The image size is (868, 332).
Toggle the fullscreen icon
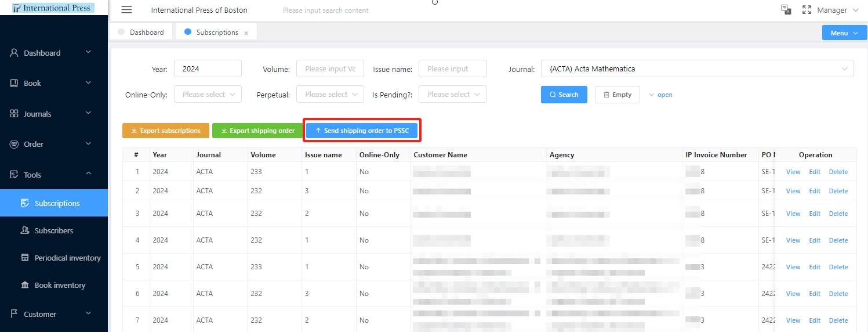click(806, 10)
